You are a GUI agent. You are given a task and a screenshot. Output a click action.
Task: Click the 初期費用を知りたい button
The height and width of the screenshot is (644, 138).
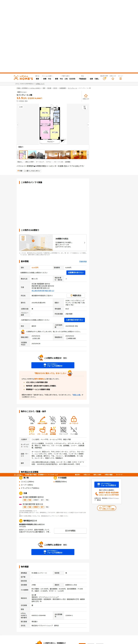(76, 273)
